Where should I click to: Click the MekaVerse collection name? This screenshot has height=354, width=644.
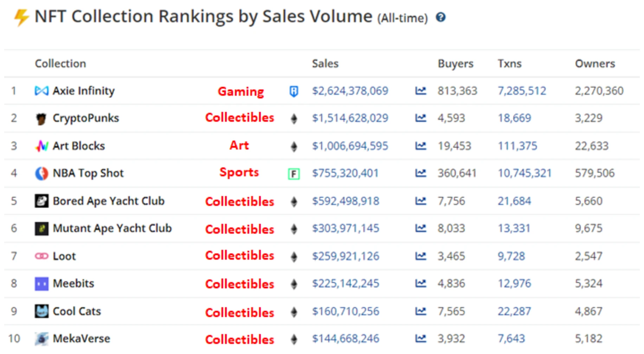coord(81,339)
